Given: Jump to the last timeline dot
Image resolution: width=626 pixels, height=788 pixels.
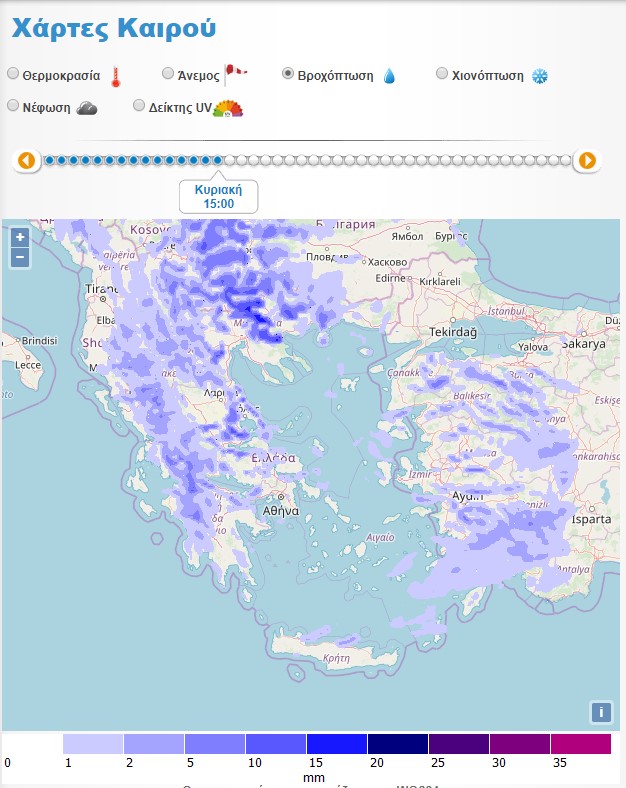Looking at the screenshot, I should pos(566,160).
